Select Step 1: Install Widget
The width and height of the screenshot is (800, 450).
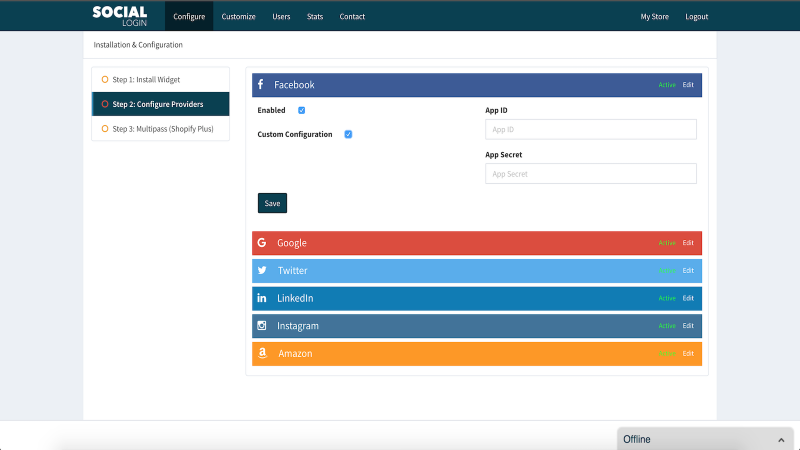point(160,80)
